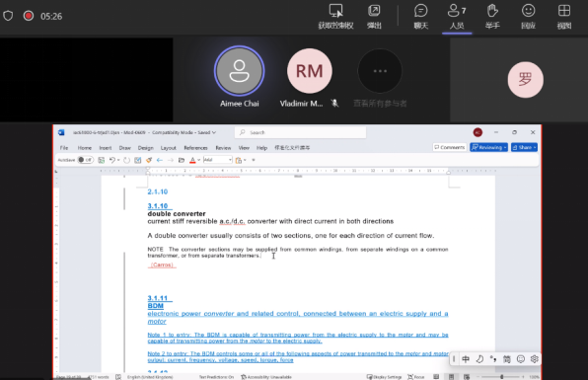This screenshot has height=380, width=588.
Task: Toggle Chinese/English input mode on IME bar
Action: 466,359
